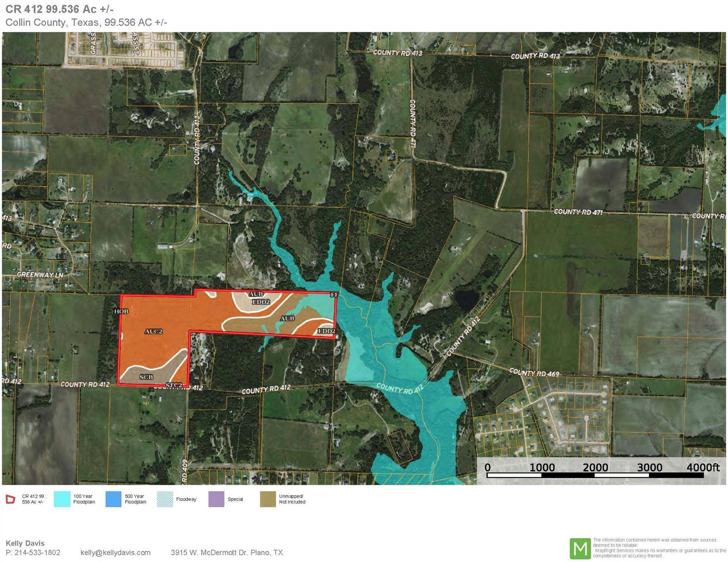728x562 pixels.
Task: Click the Unmapped/Not Included tan swatch
Action: [x=268, y=499]
